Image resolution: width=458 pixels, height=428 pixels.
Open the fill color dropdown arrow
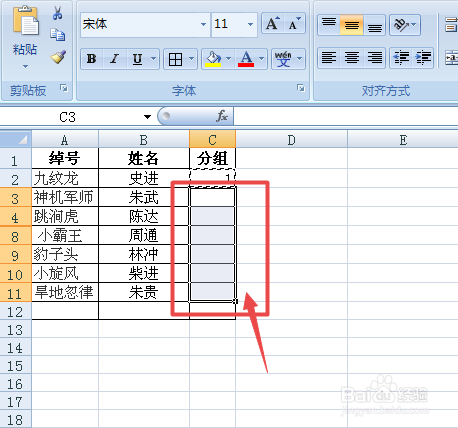[x=229, y=59]
